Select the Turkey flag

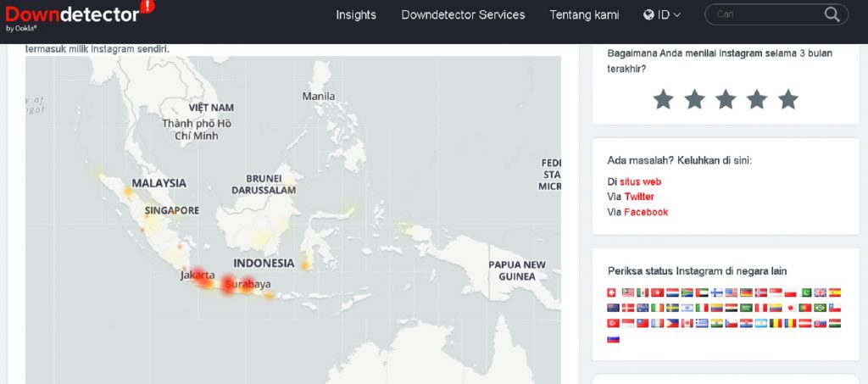[x=614, y=323]
